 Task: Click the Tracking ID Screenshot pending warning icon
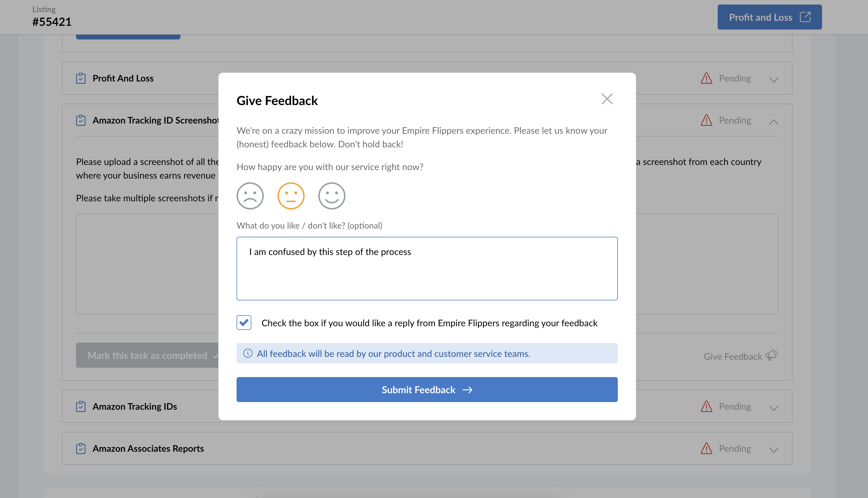pyautogui.click(x=706, y=120)
